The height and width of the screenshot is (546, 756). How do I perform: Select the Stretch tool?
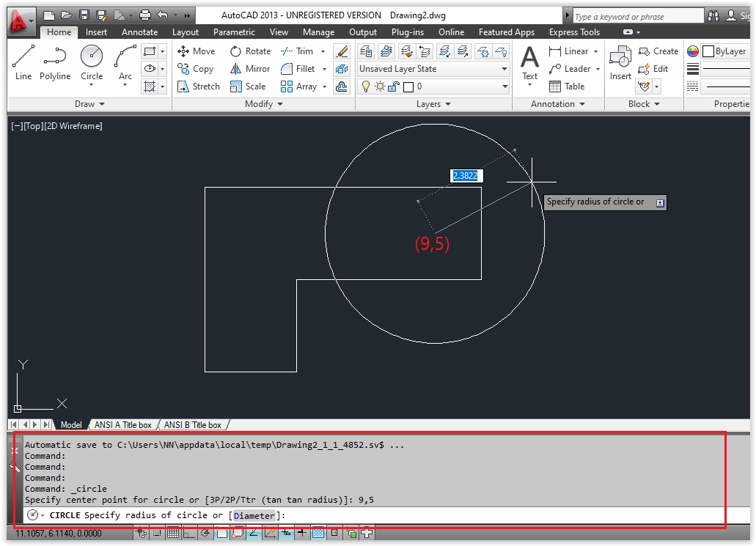point(198,86)
